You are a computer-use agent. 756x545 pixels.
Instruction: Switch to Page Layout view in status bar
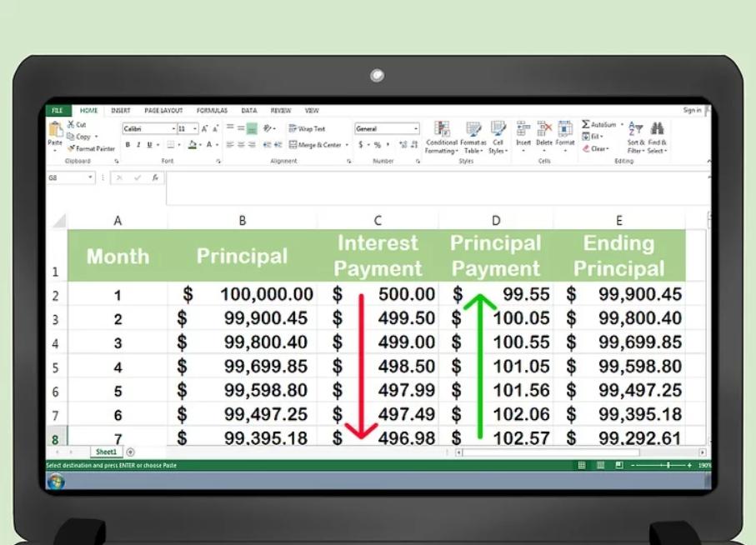point(600,466)
